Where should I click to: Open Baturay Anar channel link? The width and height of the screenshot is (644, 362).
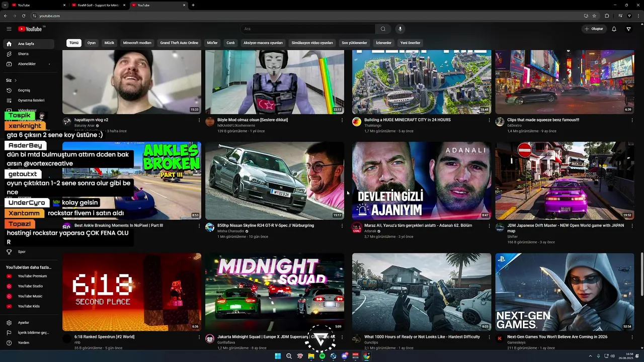85,126
